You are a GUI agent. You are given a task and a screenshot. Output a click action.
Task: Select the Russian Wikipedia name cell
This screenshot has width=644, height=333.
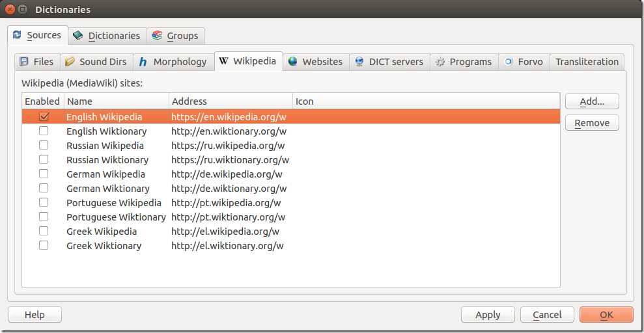click(116, 146)
